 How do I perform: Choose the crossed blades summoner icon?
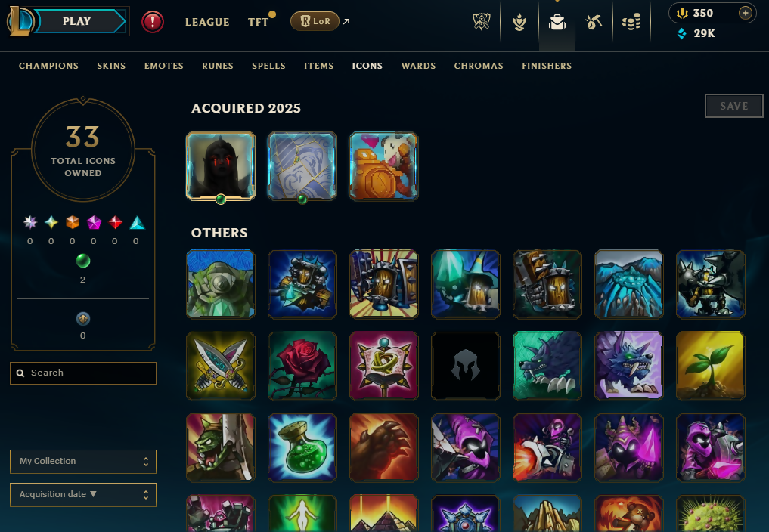(221, 366)
